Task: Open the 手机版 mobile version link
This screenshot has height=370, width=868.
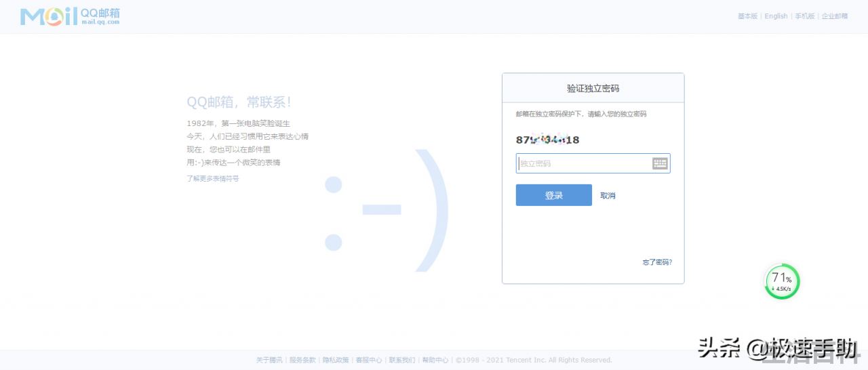Action: click(x=804, y=16)
